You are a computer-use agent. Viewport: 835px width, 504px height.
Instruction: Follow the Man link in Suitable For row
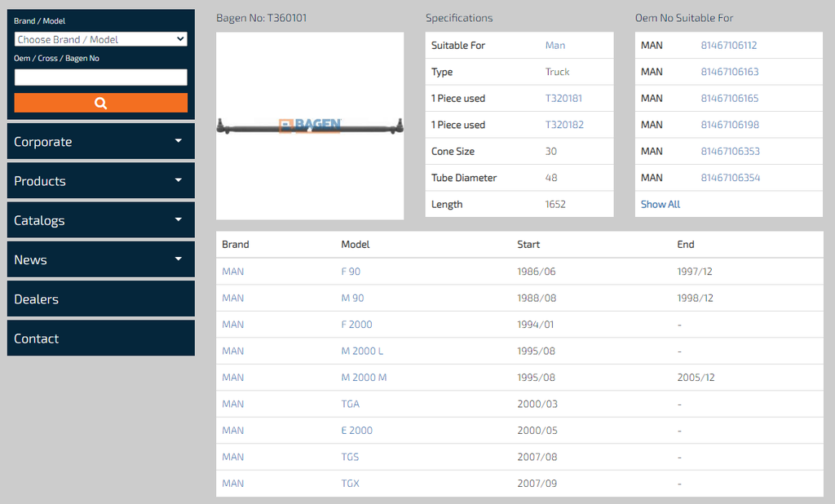554,46
